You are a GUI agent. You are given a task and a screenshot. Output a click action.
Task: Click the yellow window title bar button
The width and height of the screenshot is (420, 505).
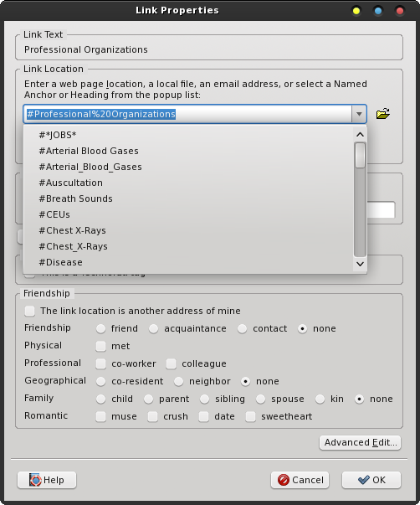(x=356, y=11)
